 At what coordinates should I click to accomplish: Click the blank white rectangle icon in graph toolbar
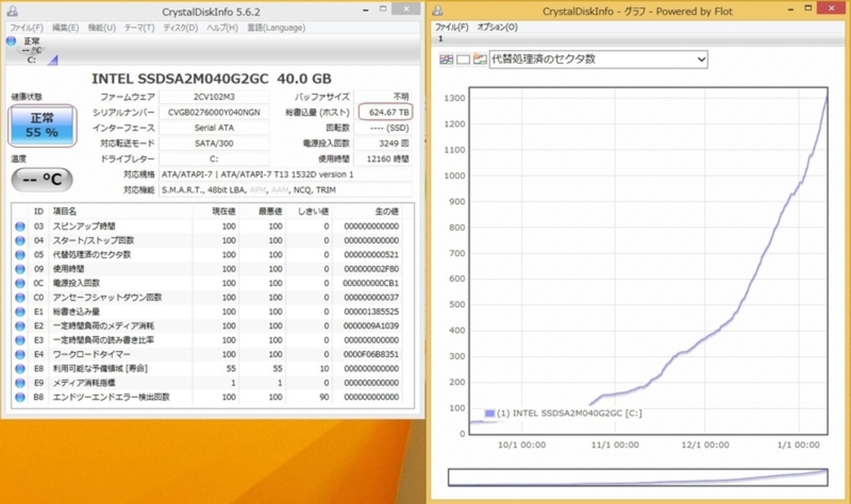tap(463, 60)
